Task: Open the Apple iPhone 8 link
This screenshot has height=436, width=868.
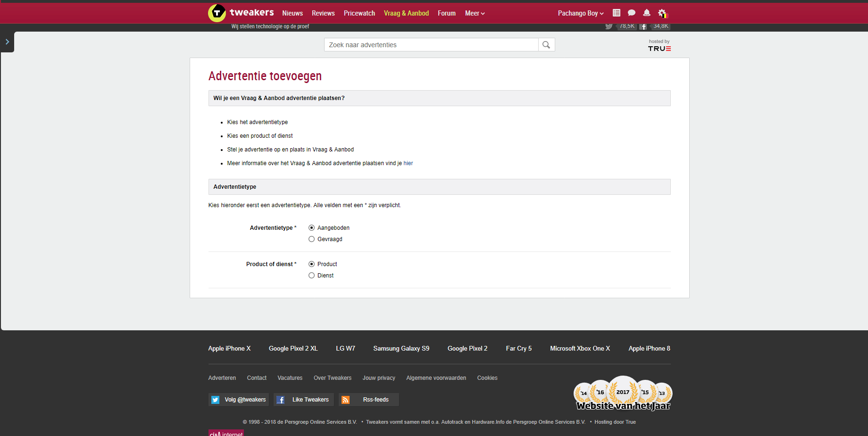Action: point(650,349)
